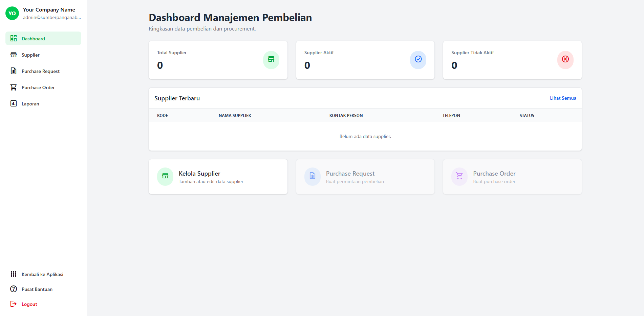Click the blue checkmark icon on Supplier Aktif card
Screen dimensions: 644x316
418,60
